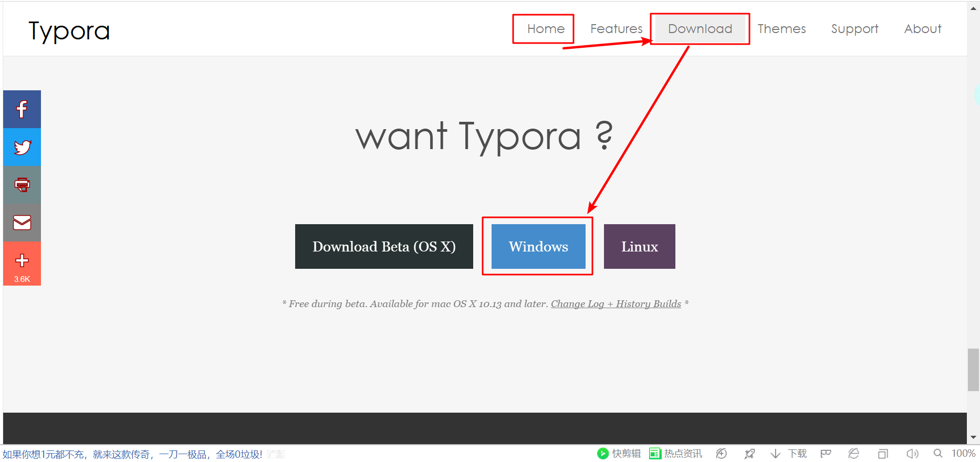
Task: Click the flag-like icon next to 下载
Action: click(826, 454)
